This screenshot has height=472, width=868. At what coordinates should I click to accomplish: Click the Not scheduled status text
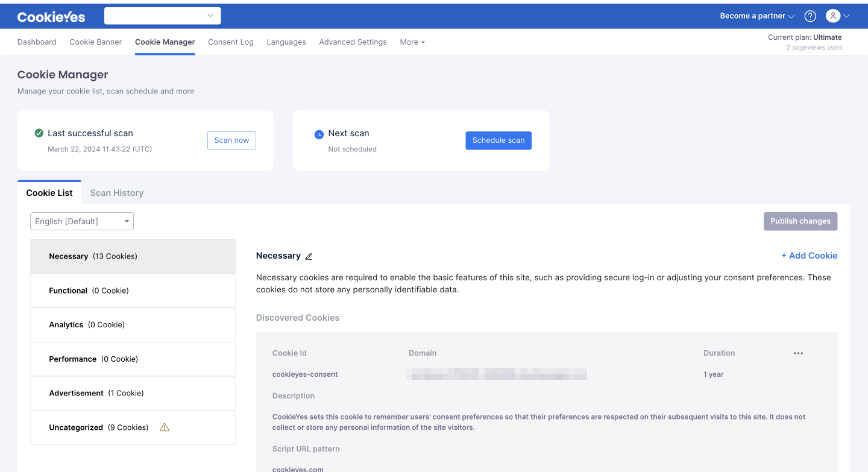tap(353, 149)
